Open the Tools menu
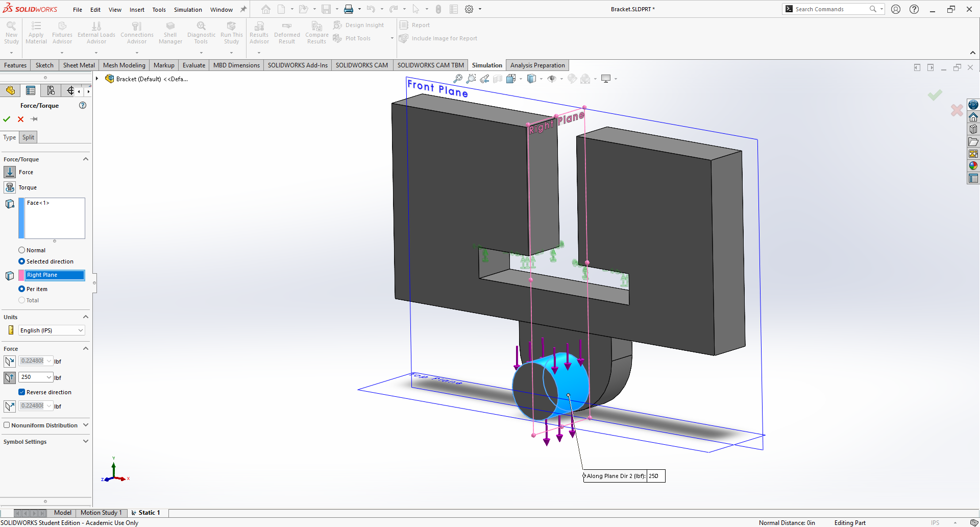The image size is (980, 527). pos(159,10)
